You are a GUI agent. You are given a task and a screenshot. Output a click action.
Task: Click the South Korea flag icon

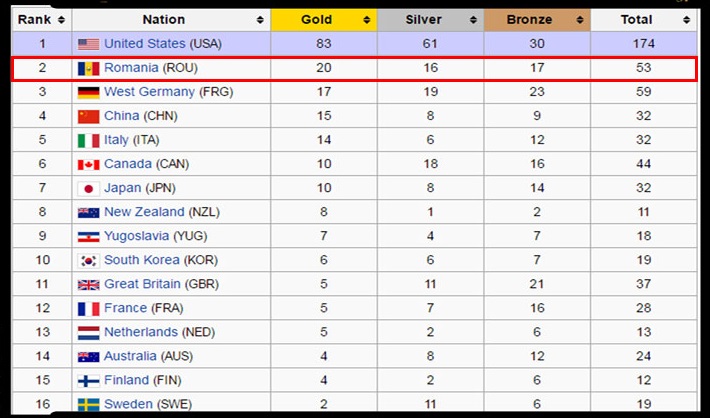pos(88,260)
